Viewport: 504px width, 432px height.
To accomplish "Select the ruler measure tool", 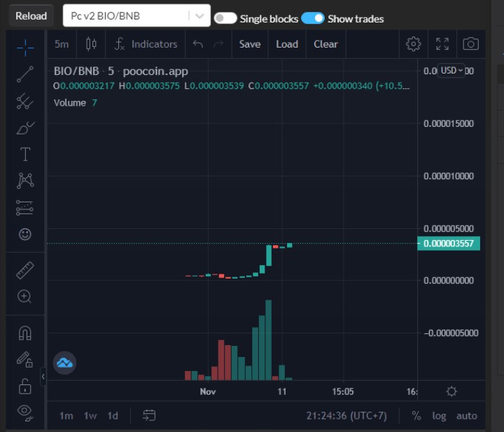I will coord(25,270).
